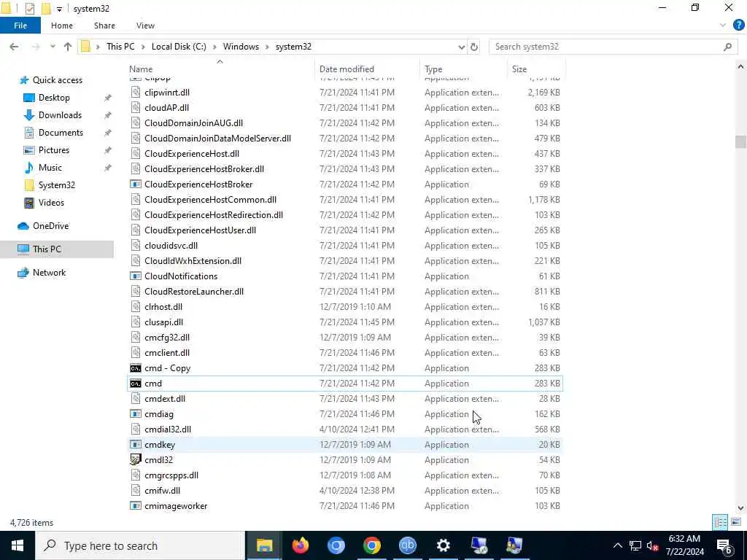Sort by the Name column header

(141, 69)
